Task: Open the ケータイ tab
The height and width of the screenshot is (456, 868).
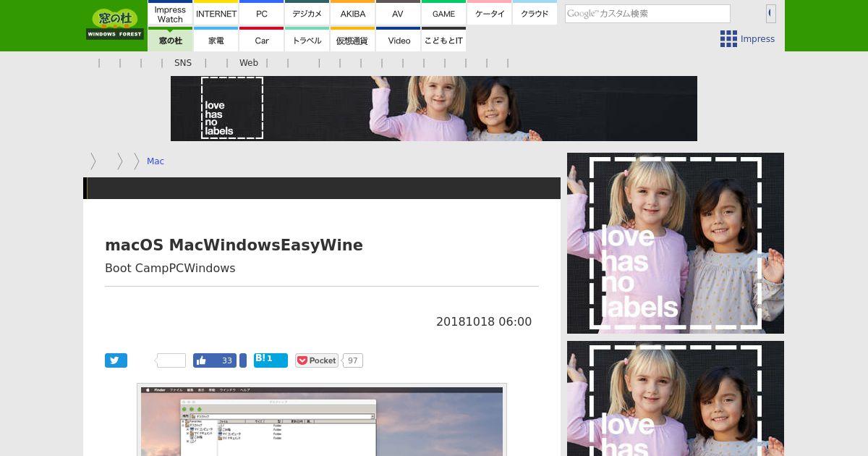Action: coord(490,14)
